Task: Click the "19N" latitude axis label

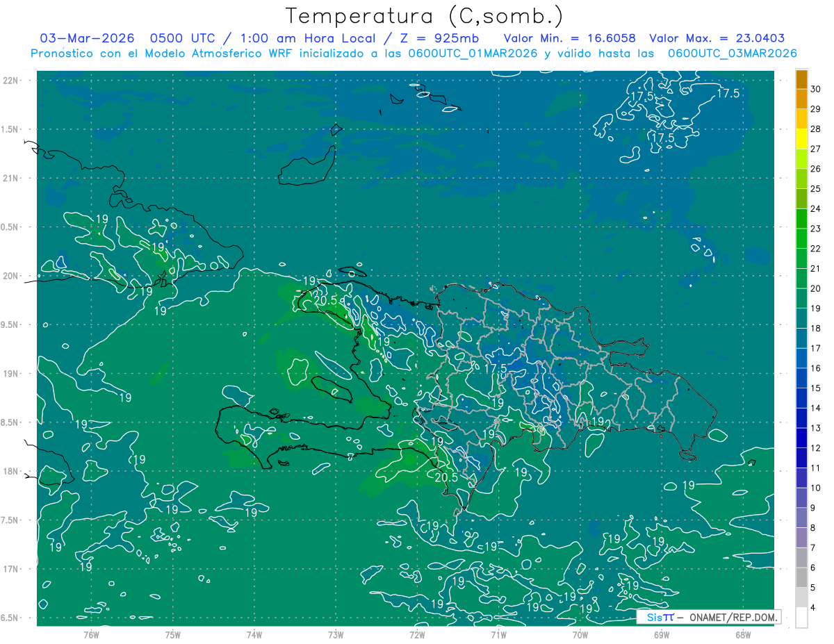Action: 11,374
